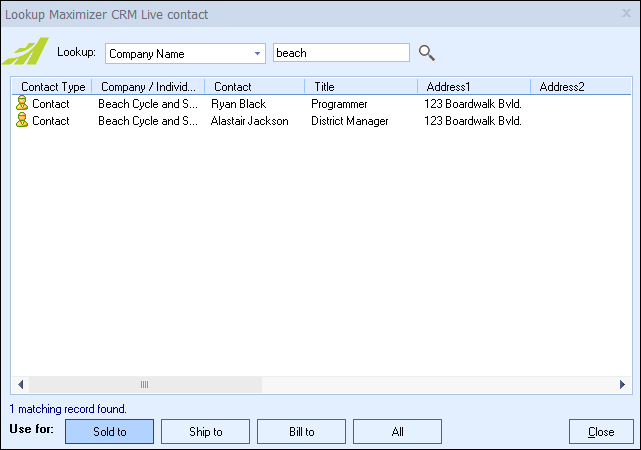This screenshot has width=641, height=450.
Task: Sort by the Contact column header
Action: pos(254,87)
